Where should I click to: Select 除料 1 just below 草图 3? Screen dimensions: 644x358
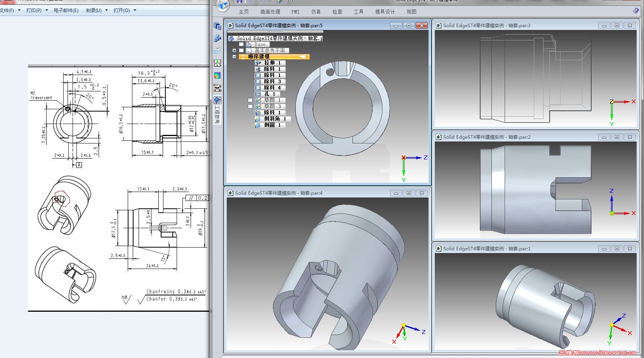click(x=270, y=112)
